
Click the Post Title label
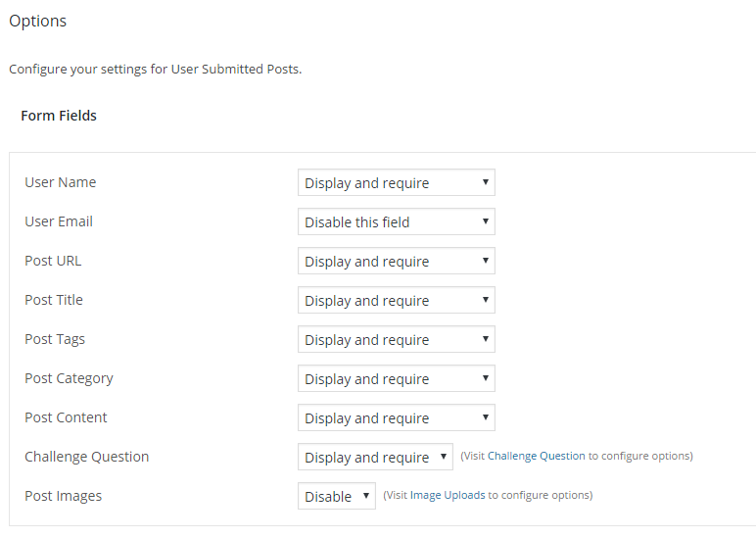(x=54, y=301)
